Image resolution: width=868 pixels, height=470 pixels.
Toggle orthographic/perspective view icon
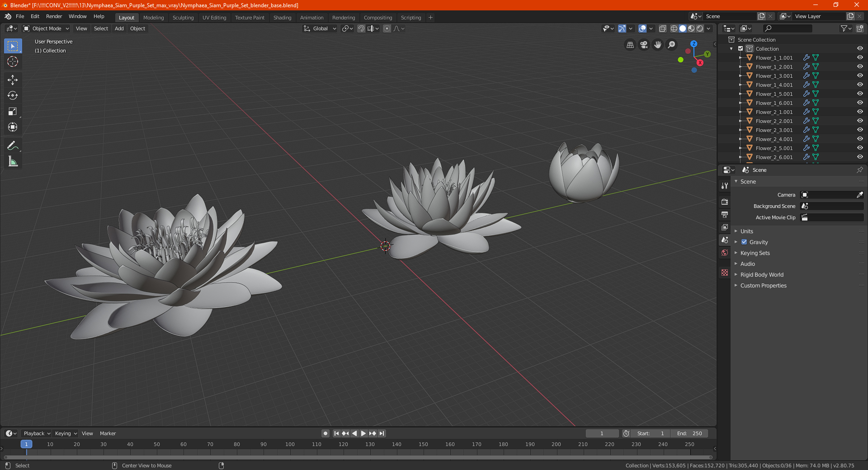click(630, 45)
